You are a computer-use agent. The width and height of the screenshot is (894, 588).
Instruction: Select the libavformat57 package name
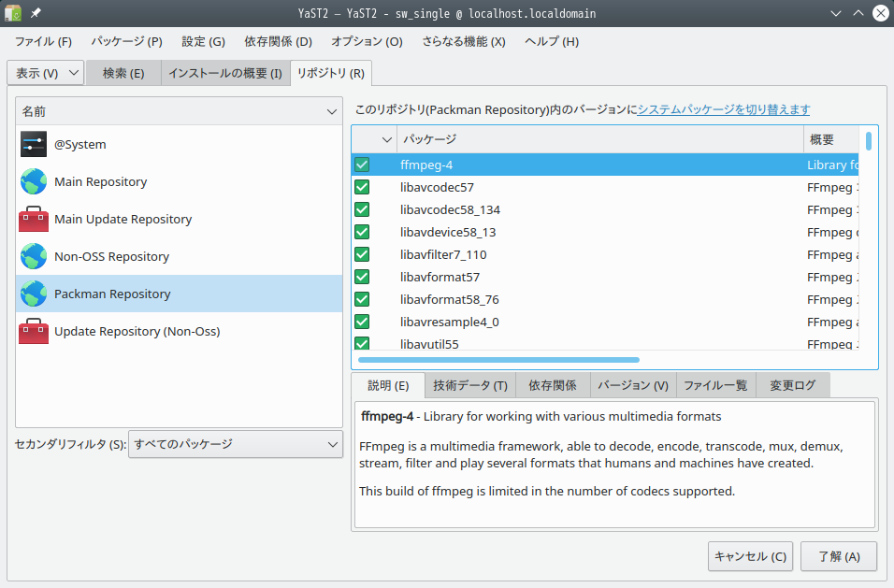pyautogui.click(x=440, y=277)
